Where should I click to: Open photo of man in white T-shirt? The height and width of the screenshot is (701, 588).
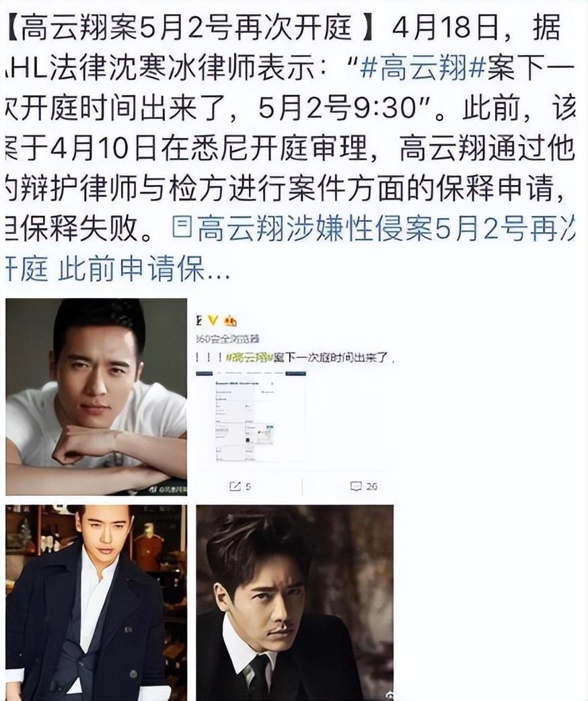coord(96,396)
